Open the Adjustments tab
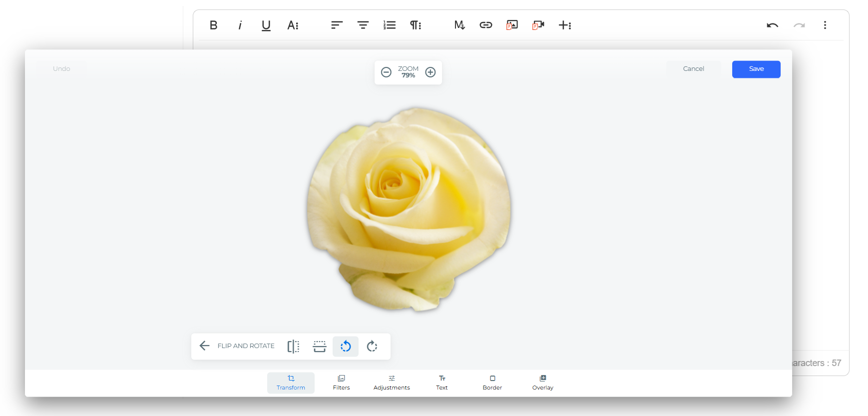Image resolution: width=868 pixels, height=416 pixels. pyautogui.click(x=392, y=383)
